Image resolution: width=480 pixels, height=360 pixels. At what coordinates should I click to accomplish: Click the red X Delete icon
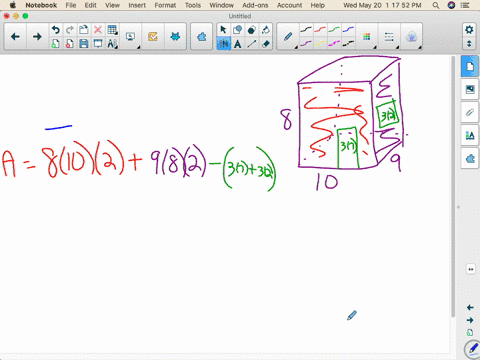[x=98, y=30]
